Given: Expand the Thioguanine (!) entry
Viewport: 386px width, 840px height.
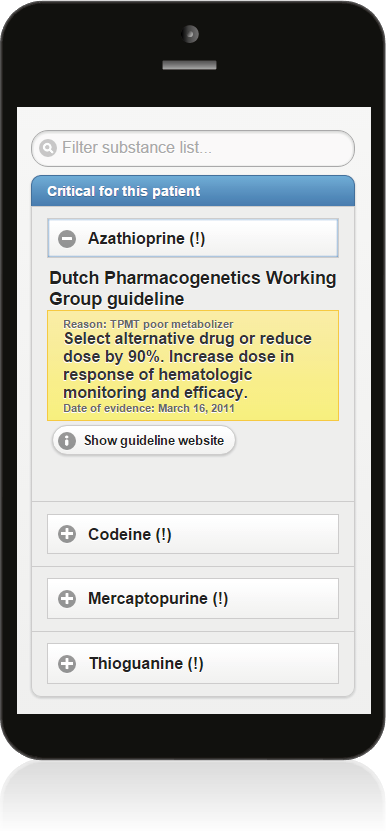Looking at the screenshot, I should tap(193, 664).
